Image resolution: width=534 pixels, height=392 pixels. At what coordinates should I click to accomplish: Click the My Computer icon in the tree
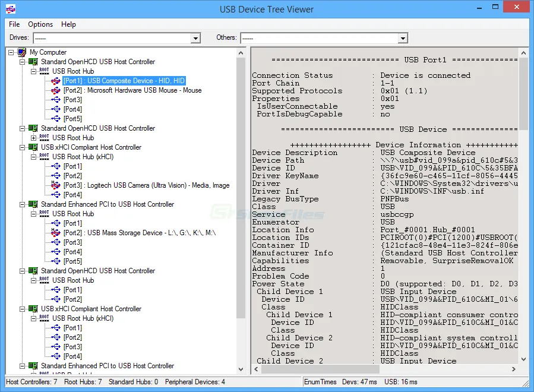point(22,52)
